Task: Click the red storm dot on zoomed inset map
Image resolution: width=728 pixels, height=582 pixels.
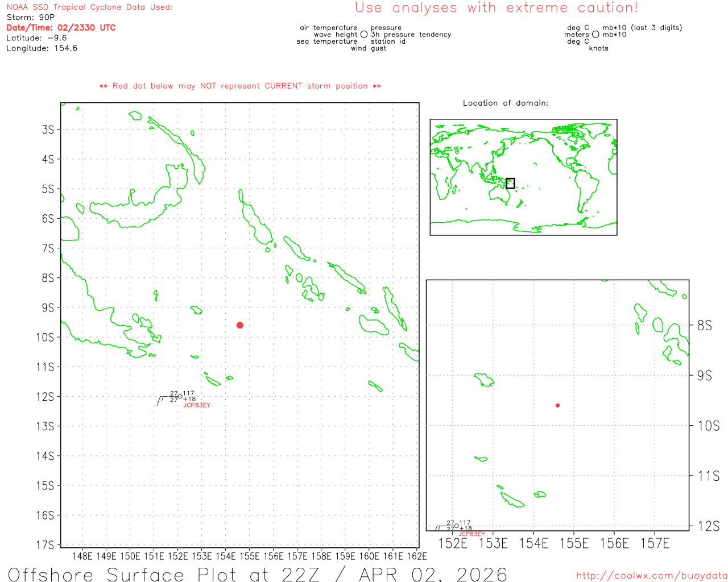Action: pos(557,405)
